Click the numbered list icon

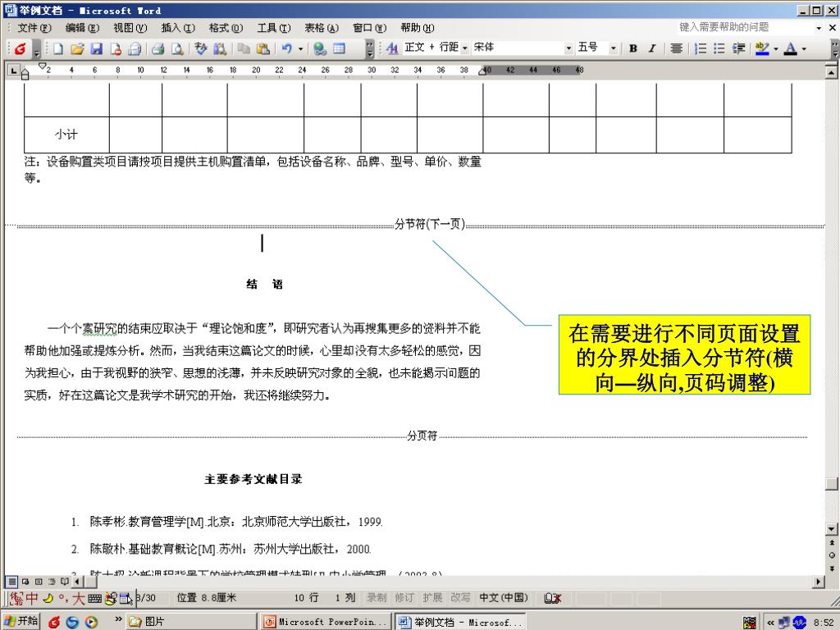[701, 48]
